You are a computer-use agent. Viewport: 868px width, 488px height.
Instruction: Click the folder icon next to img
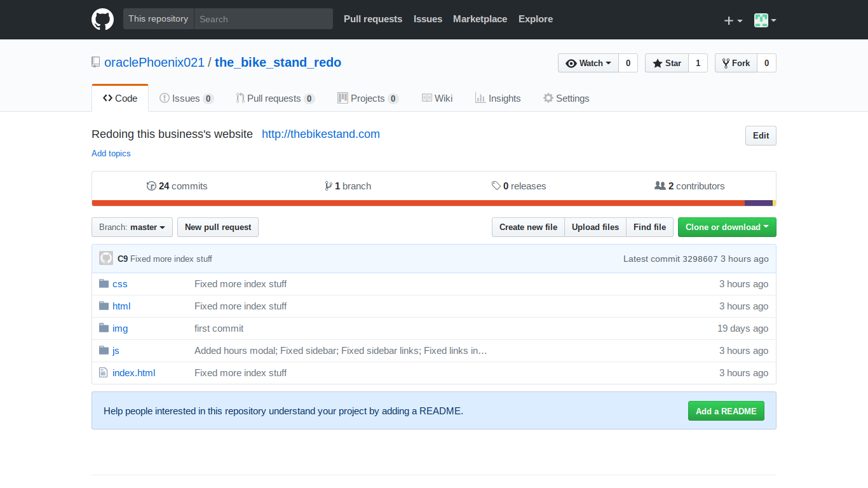(104, 328)
